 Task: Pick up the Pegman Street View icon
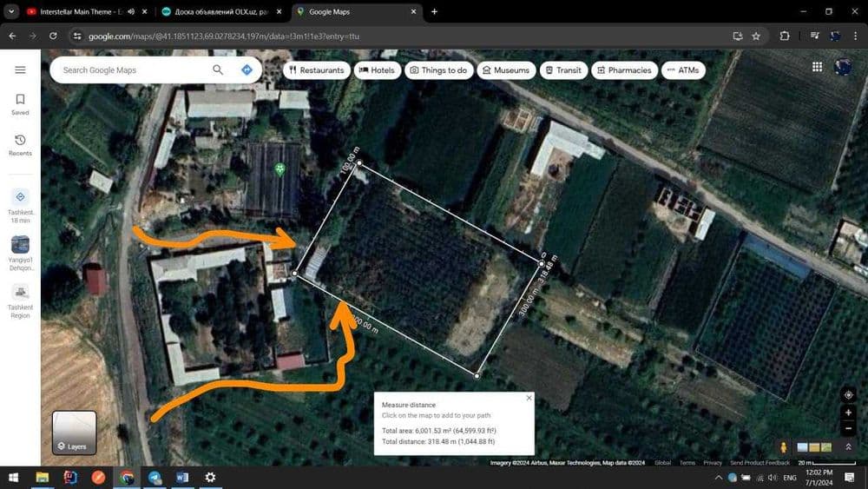[x=783, y=446]
